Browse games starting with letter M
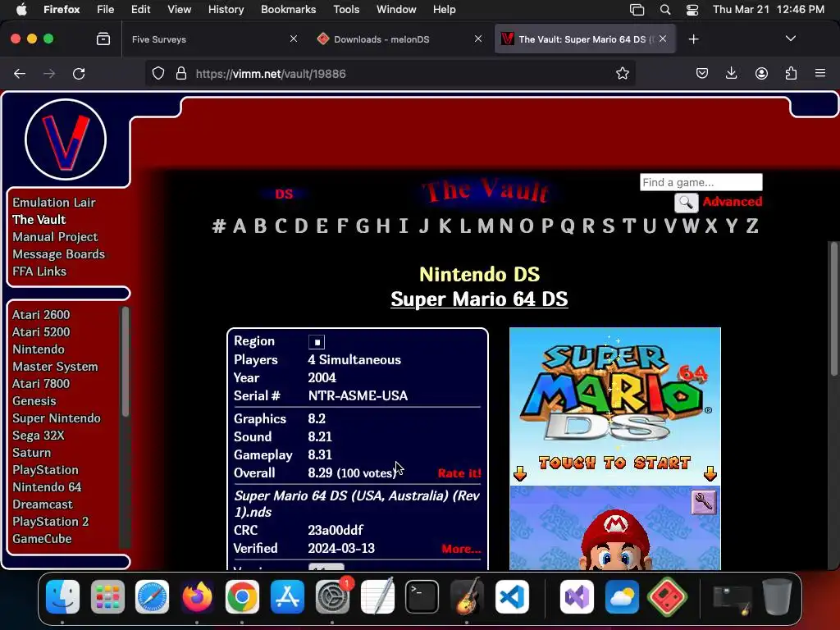Image resolution: width=840 pixels, height=630 pixels. pyautogui.click(x=486, y=226)
